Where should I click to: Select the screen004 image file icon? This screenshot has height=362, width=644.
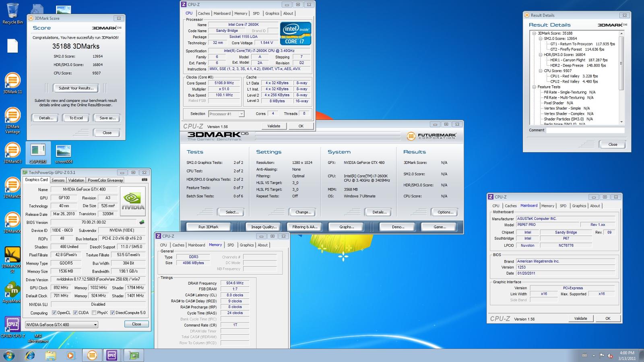[x=64, y=154]
